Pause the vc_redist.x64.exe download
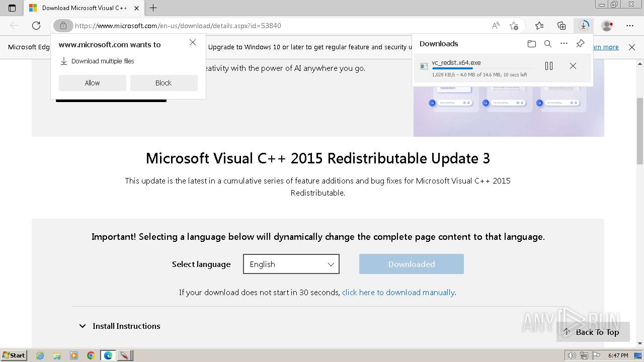This screenshot has height=362, width=644. coord(549,66)
